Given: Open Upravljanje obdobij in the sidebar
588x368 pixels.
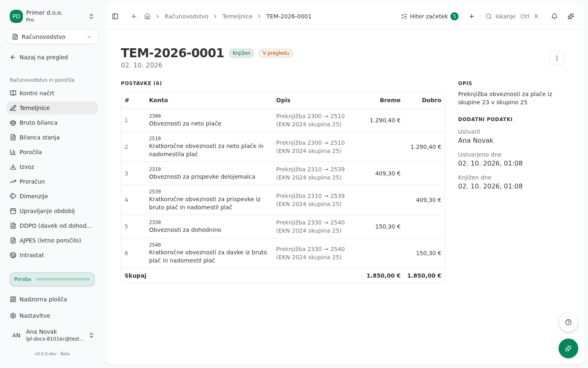Looking at the screenshot, I should pyautogui.click(x=52, y=211).
